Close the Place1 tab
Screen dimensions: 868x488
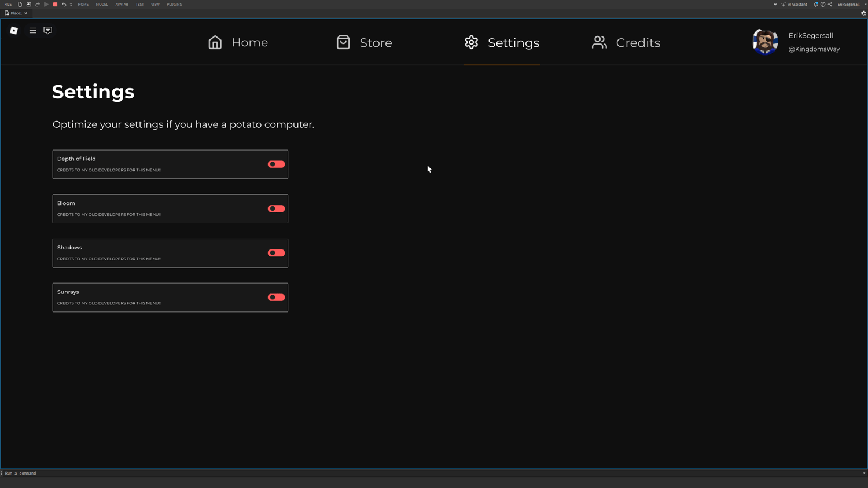click(x=25, y=13)
